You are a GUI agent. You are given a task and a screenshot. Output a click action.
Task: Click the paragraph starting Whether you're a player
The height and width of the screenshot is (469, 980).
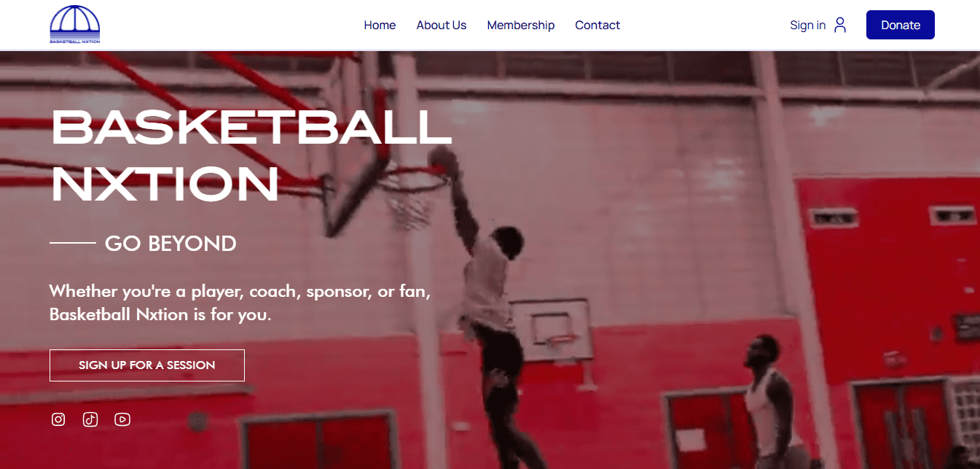240,303
